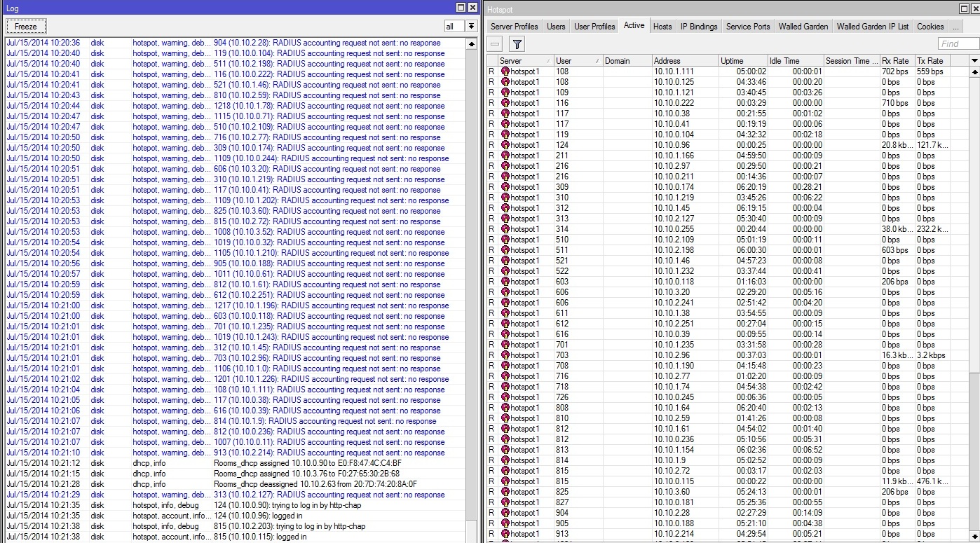The height and width of the screenshot is (543, 980).
Task: Click the hotspot1 icon in the 10.10.1.111 row
Action: 505,71
